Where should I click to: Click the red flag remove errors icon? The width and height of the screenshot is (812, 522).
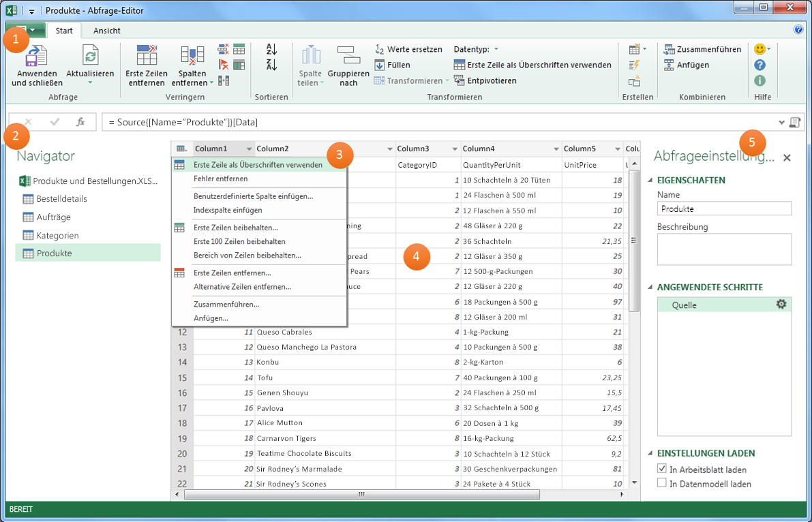pos(224,65)
